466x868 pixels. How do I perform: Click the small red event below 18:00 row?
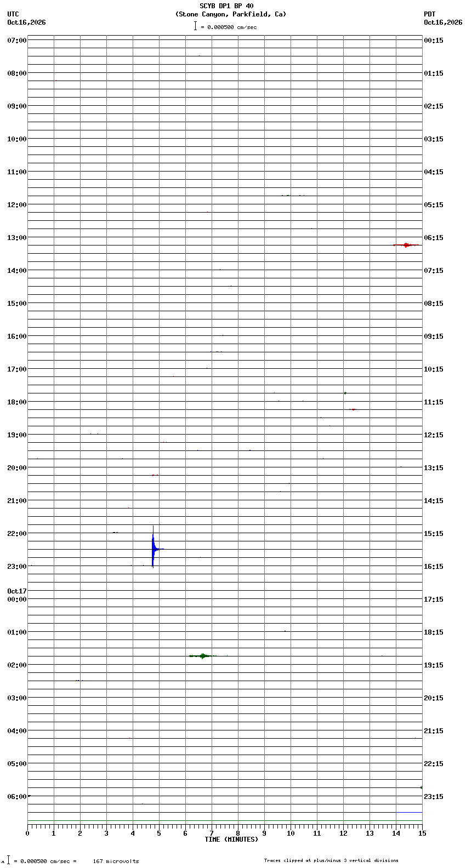pyautogui.click(x=354, y=409)
